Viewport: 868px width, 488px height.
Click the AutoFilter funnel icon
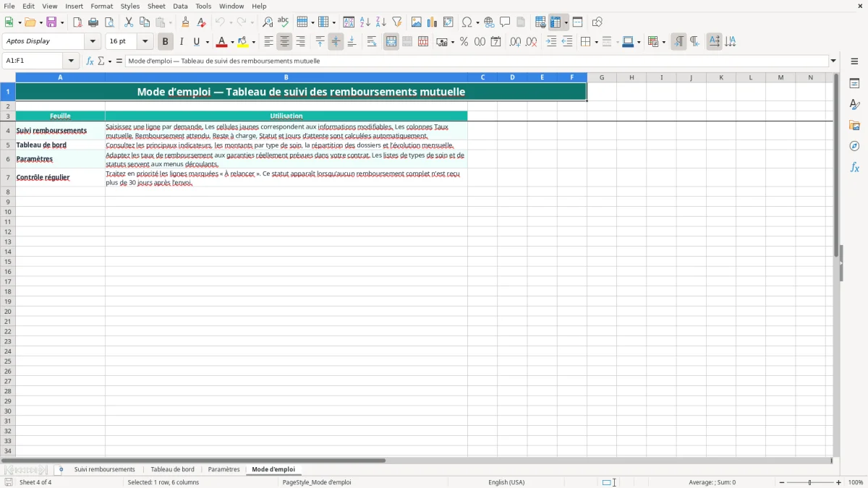click(x=397, y=22)
